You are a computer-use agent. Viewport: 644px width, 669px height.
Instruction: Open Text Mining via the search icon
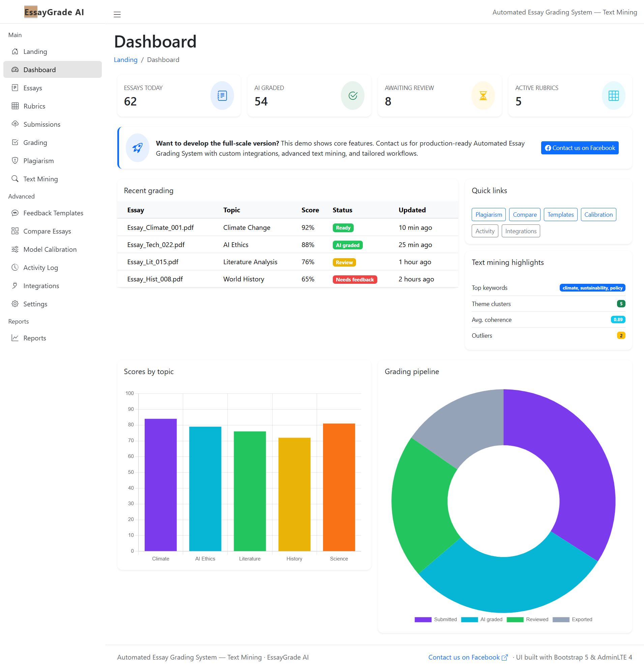16,179
